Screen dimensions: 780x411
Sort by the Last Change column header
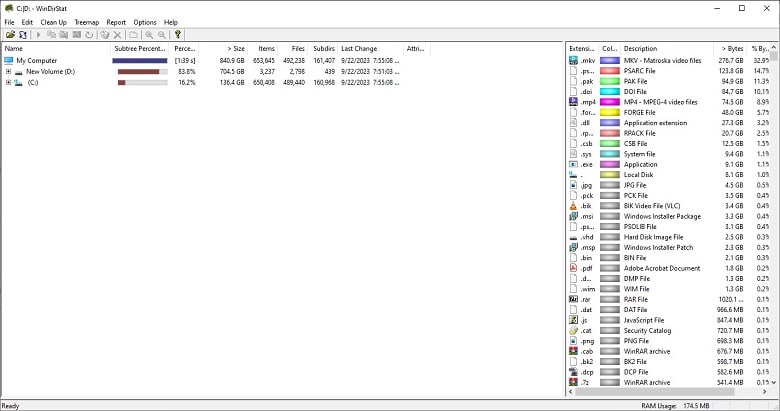coord(370,48)
